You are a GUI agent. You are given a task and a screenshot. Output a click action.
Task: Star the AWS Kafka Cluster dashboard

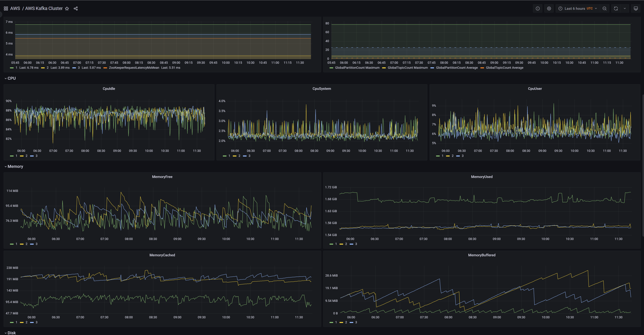click(67, 8)
